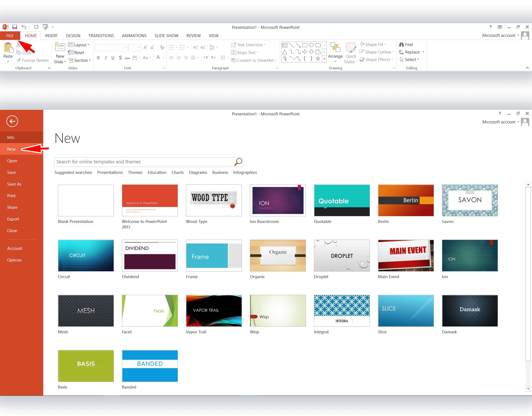The width and height of the screenshot is (532, 416).
Task: Select the star shape in shapes gallery
Action: click(318, 59)
